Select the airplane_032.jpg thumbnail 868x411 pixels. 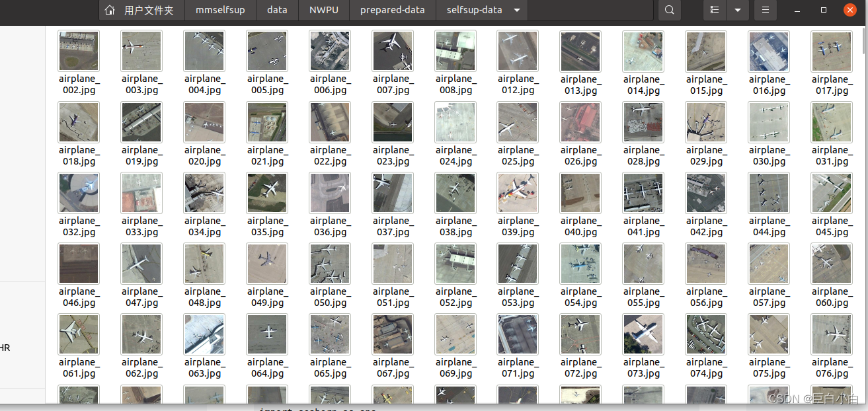pyautogui.click(x=79, y=192)
